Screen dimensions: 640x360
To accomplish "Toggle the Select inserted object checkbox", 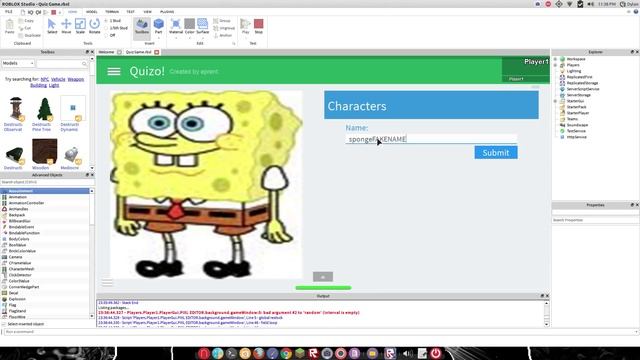I will [x=4, y=324].
